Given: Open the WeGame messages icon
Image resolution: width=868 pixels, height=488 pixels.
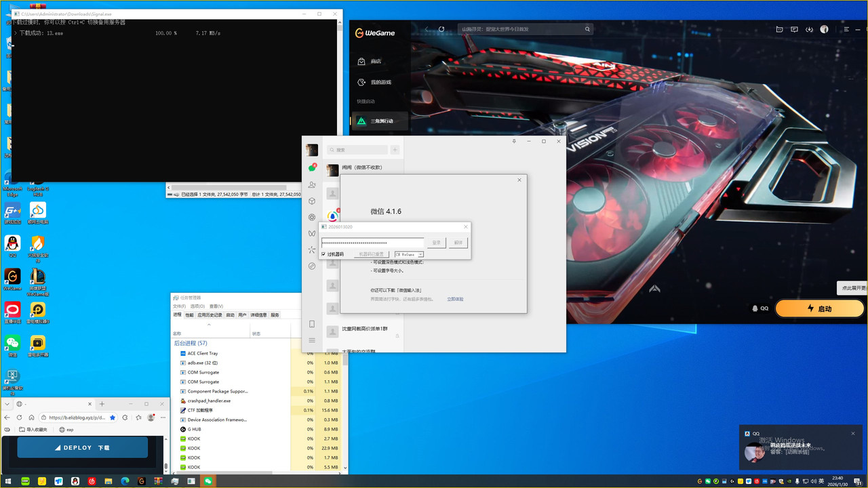Looking at the screenshot, I should [794, 29].
